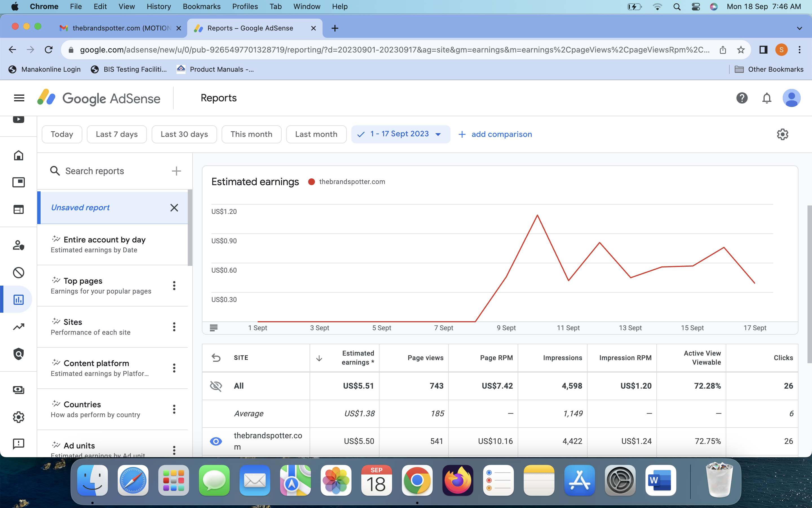Open date range 1 - 17 Sept 2023 dropdown
812x508 pixels.
[x=401, y=134]
